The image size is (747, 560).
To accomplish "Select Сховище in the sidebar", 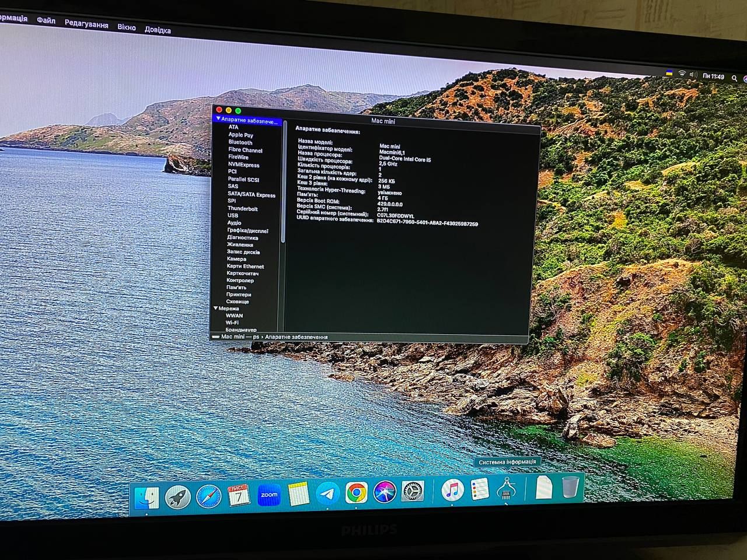I will (238, 302).
